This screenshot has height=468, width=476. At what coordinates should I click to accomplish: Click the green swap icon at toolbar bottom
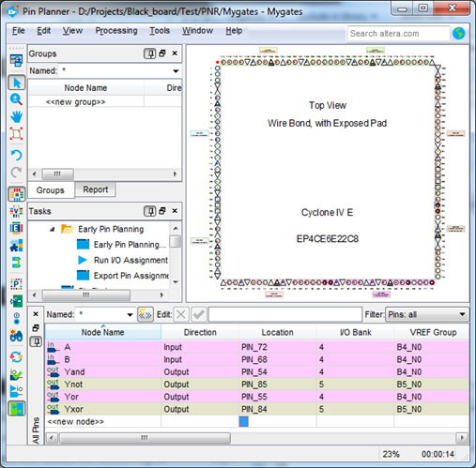(17, 409)
